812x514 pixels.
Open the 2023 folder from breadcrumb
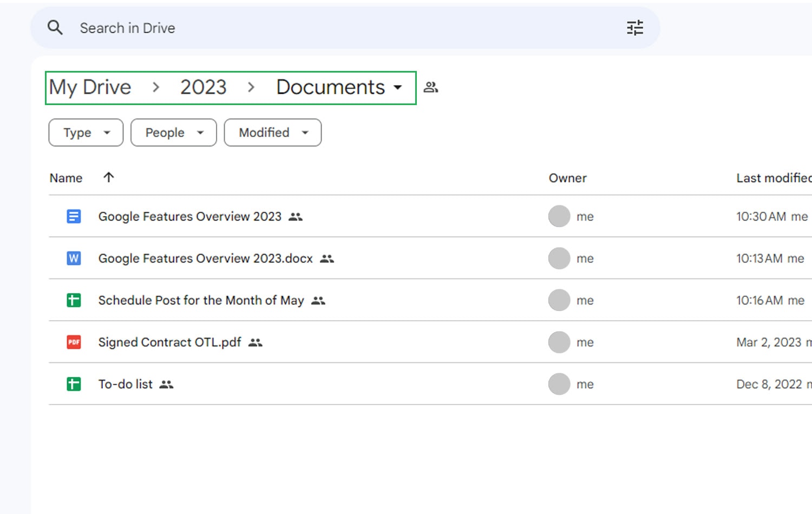point(203,87)
